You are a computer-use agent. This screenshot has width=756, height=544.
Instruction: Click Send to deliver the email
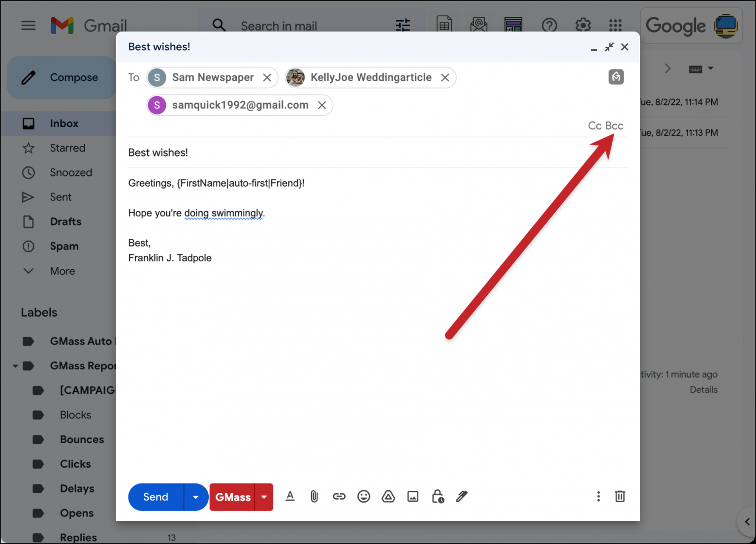click(155, 497)
